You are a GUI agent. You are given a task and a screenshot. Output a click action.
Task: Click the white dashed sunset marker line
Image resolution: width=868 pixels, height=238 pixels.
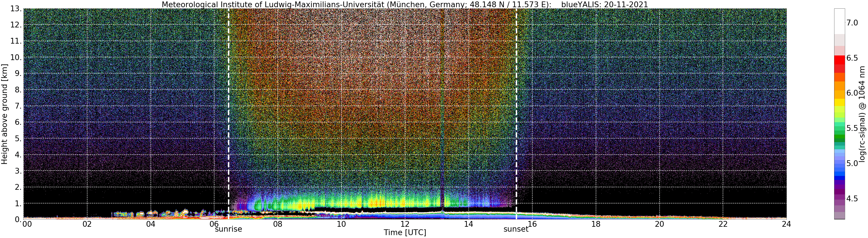tap(516, 114)
